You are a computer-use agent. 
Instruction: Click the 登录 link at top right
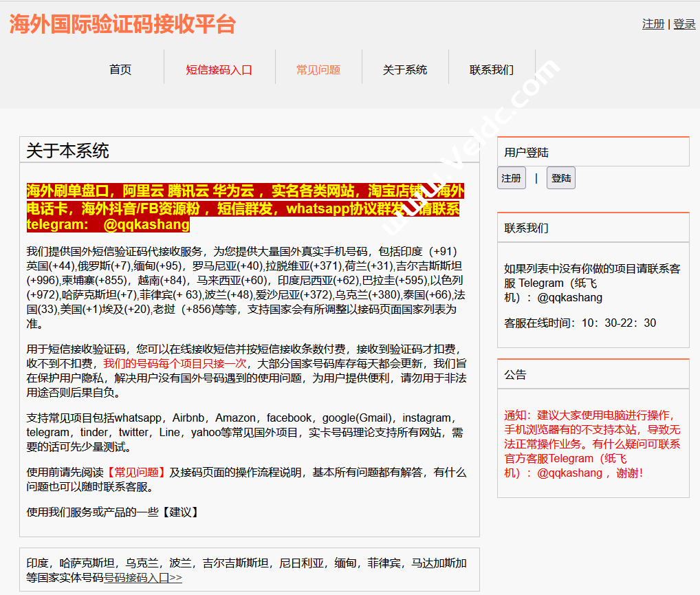[x=684, y=24]
